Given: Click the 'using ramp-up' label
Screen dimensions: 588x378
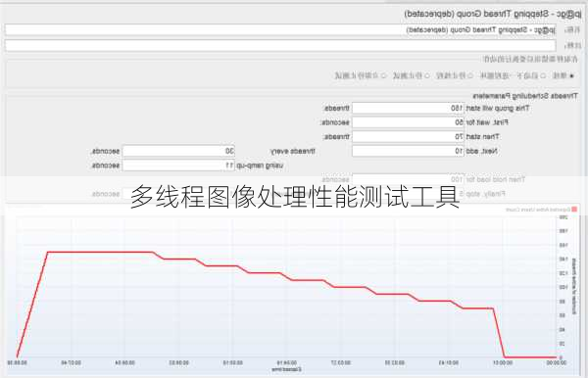Looking at the screenshot, I should click(x=260, y=165).
